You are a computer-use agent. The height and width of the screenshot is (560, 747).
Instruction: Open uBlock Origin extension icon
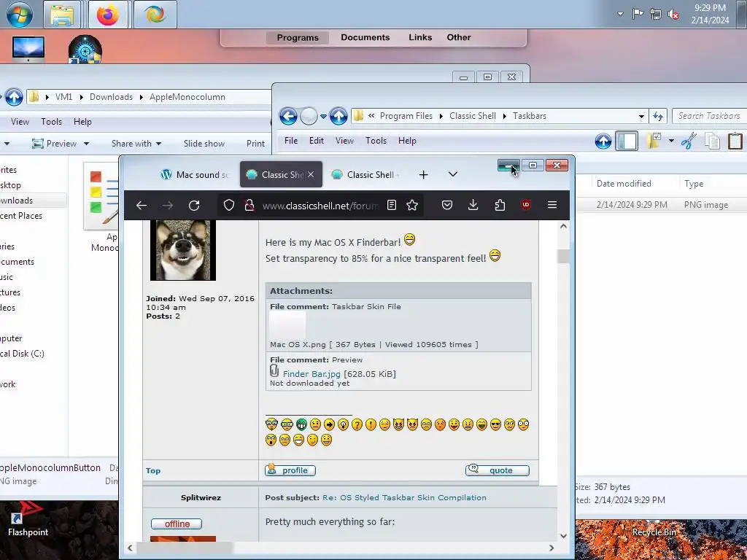pos(526,205)
